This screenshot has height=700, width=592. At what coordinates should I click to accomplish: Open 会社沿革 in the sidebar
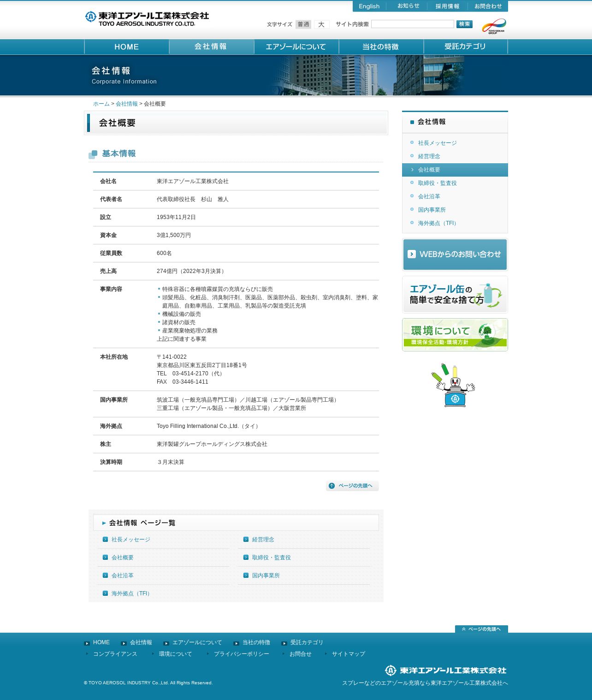[429, 196]
